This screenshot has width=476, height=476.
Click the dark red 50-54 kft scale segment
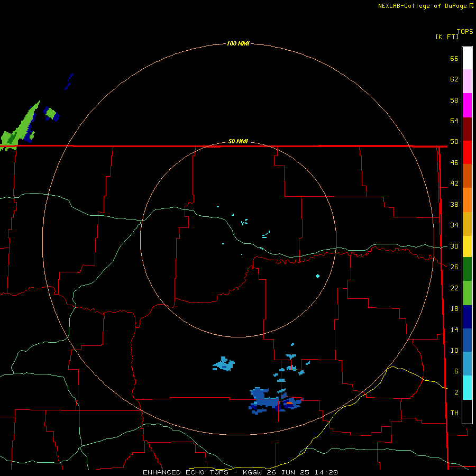pyautogui.click(x=467, y=129)
